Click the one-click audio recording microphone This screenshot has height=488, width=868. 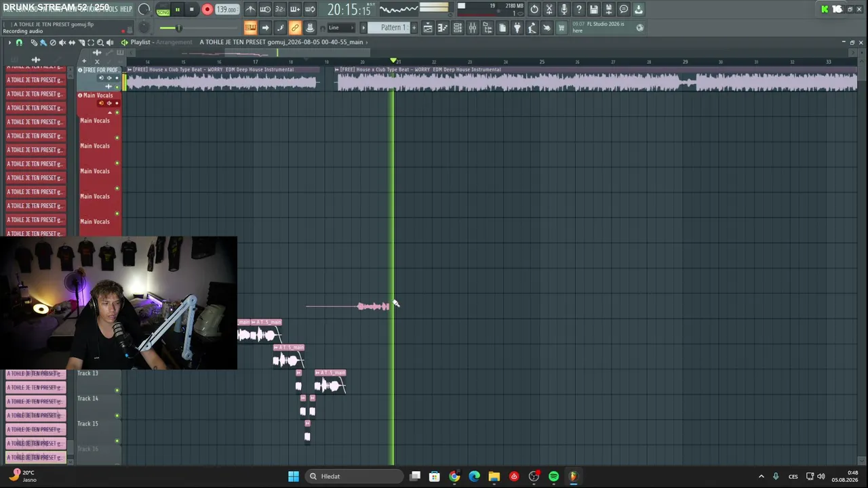point(564,9)
